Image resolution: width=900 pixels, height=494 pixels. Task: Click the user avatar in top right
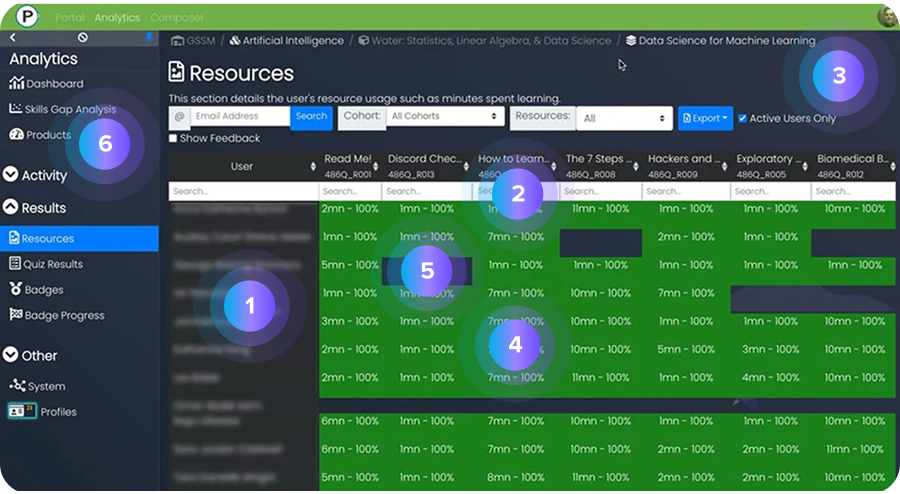tap(886, 16)
